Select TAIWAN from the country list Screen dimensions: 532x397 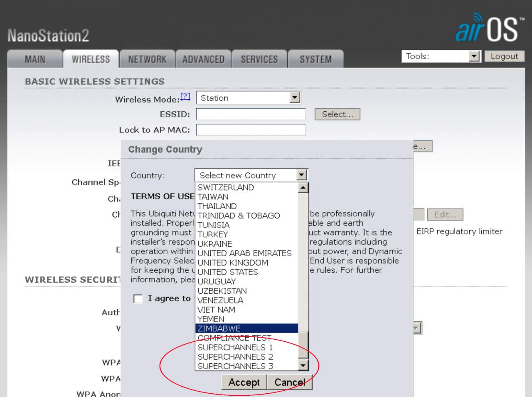point(247,197)
